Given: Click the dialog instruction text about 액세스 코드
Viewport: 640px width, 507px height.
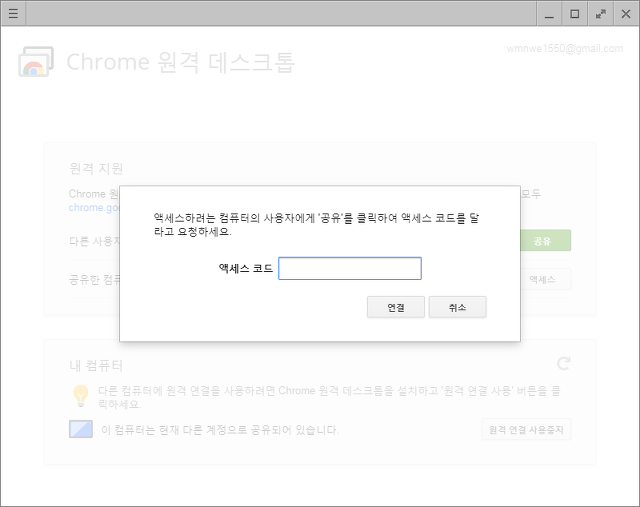Looking at the screenshot, I should 316,225.
